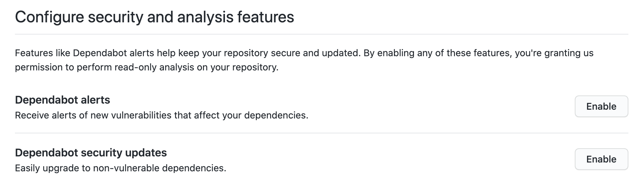The width and height of the screenshot is (644, 195).
Task: Click the Dependabot alerts section title
Action: pyautogui.click(x=62, y=100)
